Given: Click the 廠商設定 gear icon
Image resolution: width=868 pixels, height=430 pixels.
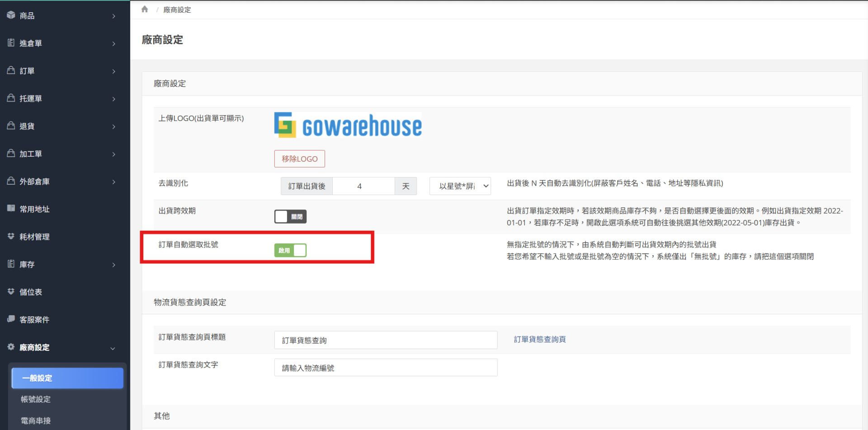Looking at the screenshot, I should [x=11, y=347].
